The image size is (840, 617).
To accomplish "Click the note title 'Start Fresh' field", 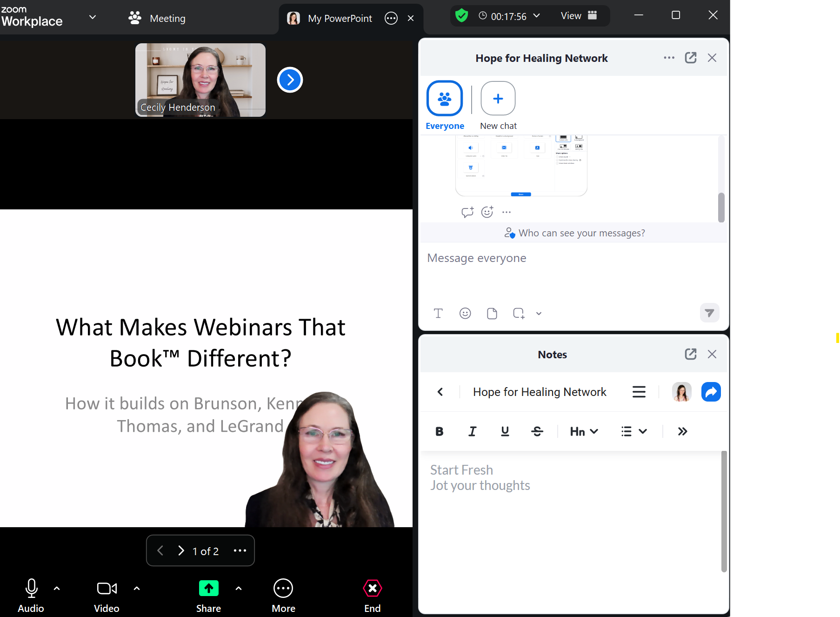I will click(x=461, y=470).
